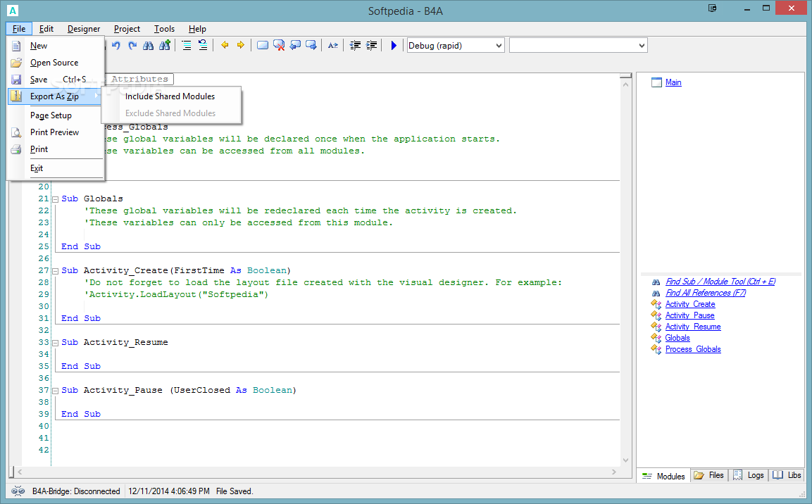Jump to Activity_Pause sub link
812x504 pixels.
[x=689, y=315]
